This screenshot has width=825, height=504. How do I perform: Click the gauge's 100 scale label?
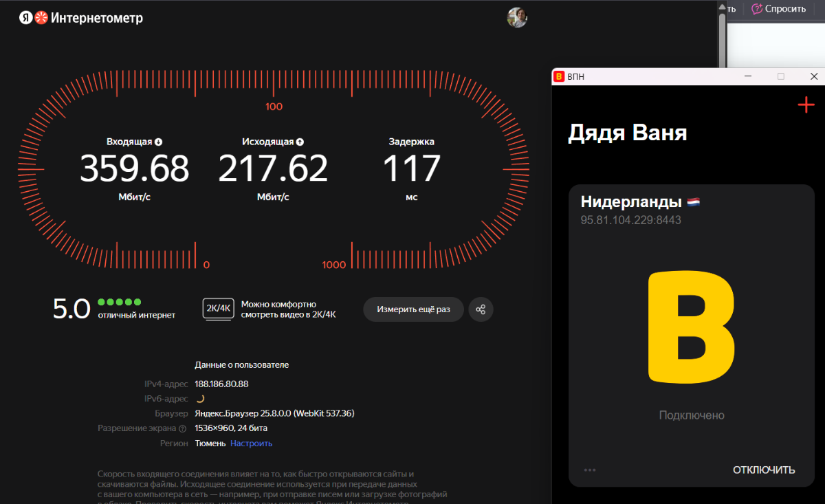click(274, 107)
